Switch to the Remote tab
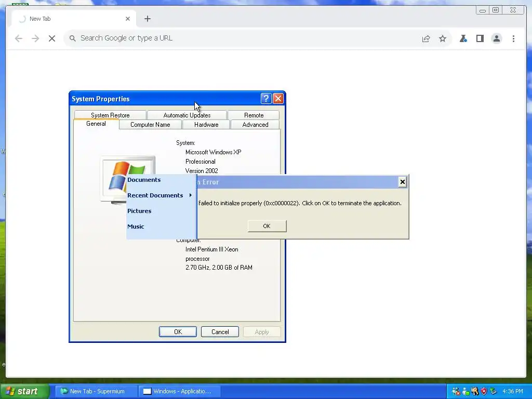The height and width of the screenshot is (399, 532). click(x=254, y=115)
